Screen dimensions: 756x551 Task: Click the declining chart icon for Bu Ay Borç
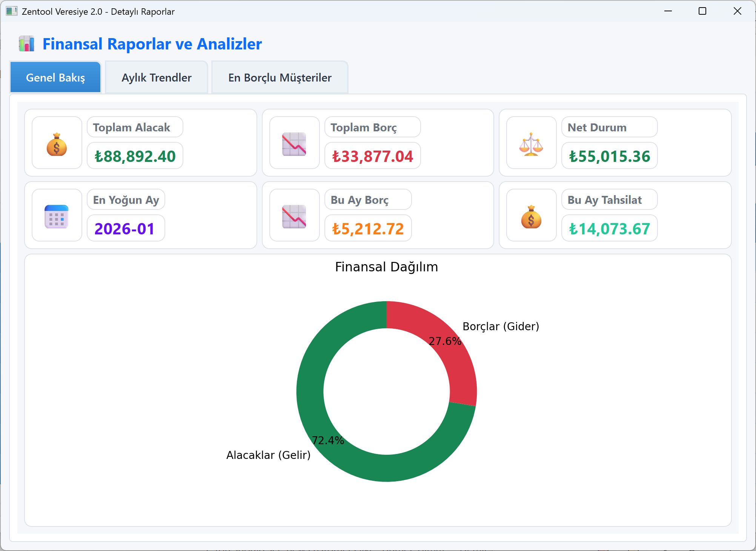[x=294, y=217]
